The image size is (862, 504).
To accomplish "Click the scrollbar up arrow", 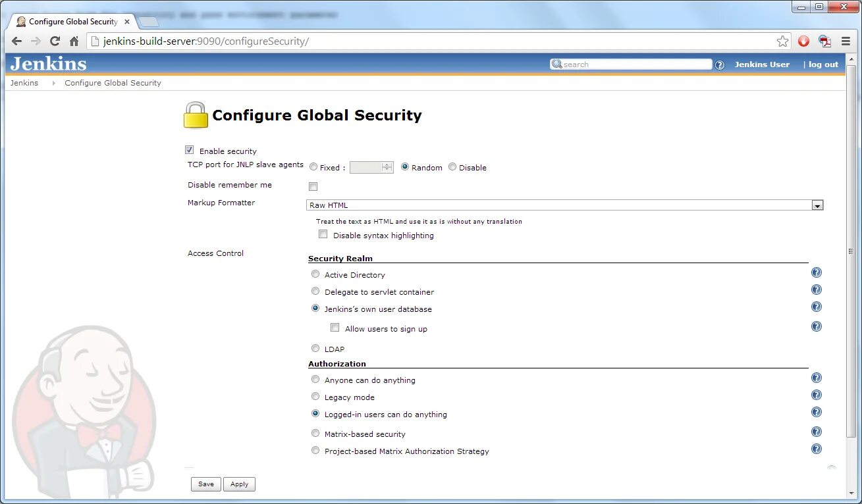I will [x=851, y=58].
